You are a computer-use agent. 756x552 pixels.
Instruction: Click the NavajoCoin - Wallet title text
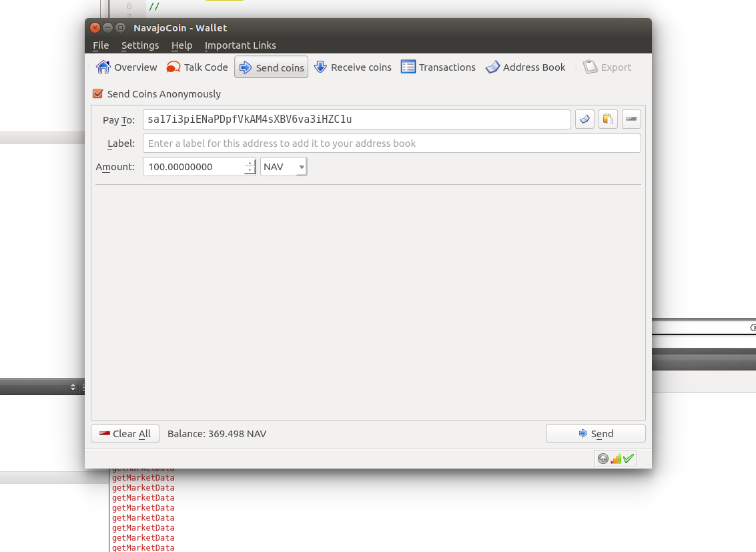point(180,28)
